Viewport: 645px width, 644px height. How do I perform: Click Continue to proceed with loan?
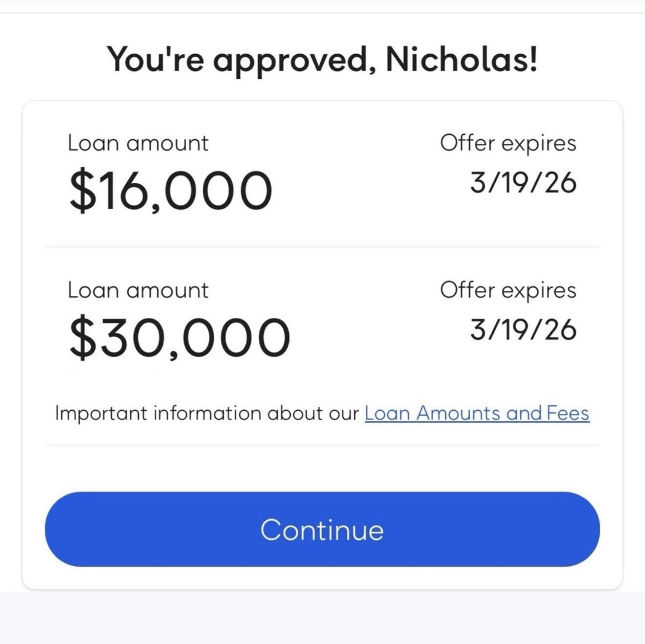click(322, 530)
